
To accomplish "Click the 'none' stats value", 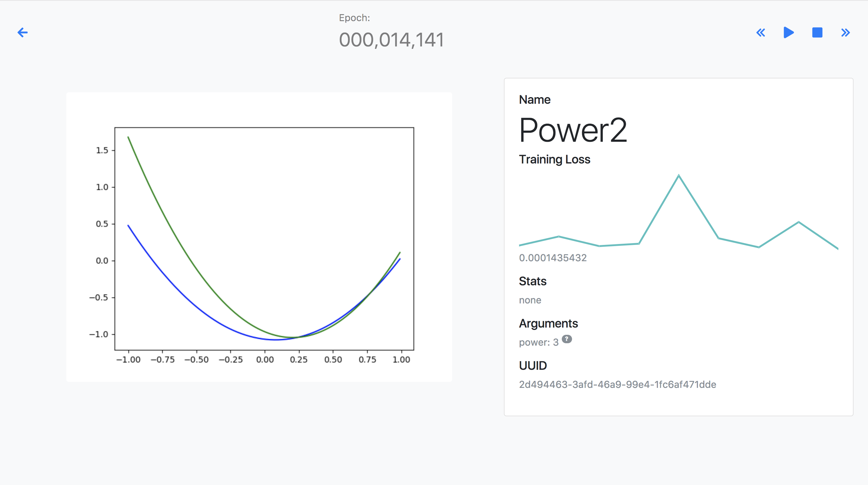I will tap(530, 300).
